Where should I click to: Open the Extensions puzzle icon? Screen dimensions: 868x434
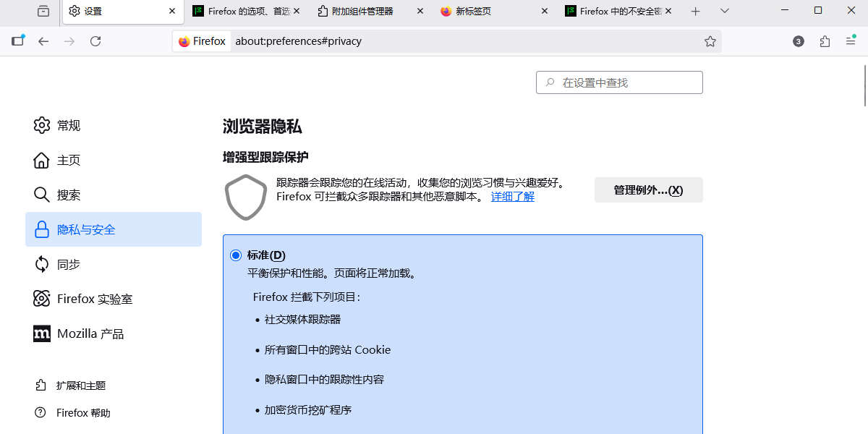pos(825,41)
